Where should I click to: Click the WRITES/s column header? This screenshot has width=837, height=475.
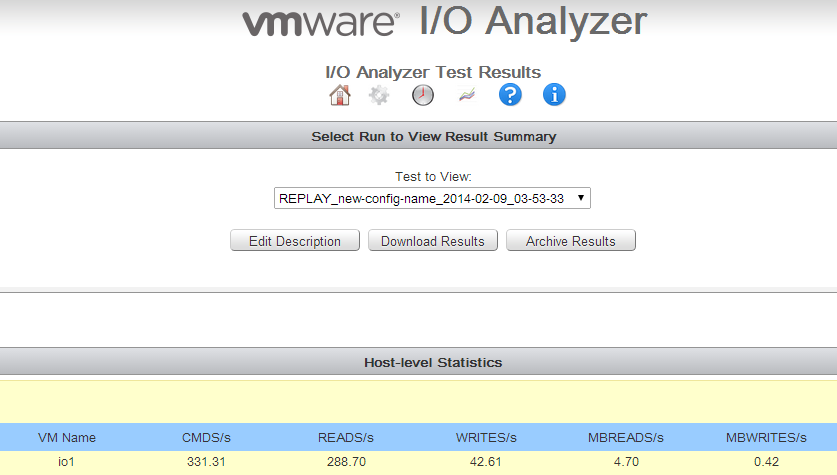[x=486, y=438]
